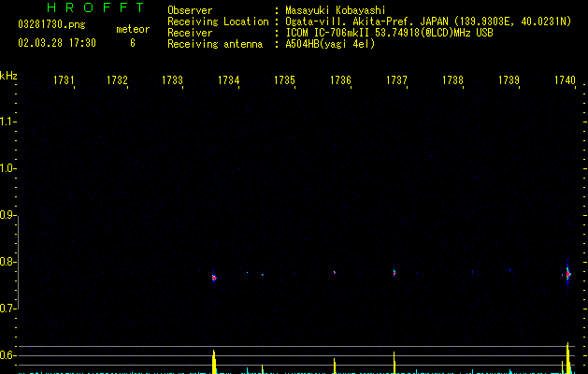The width and height of the screenshot is (588, 374).
Task: Click the kHz axis unit label
Action: coord(8,76)
